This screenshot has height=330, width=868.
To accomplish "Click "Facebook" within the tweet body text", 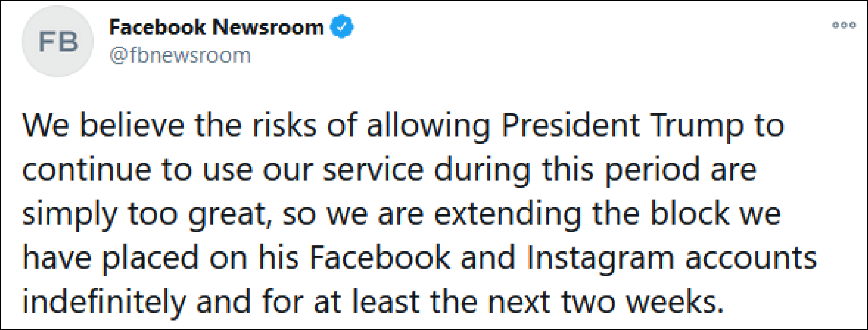I will coord(380,257).
